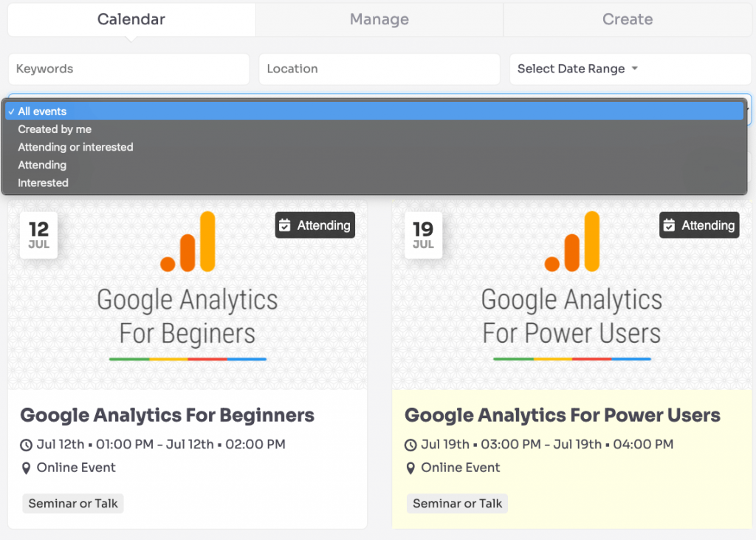Open the Google Analytics For Power Users banner image

click(x=572, y=295)
